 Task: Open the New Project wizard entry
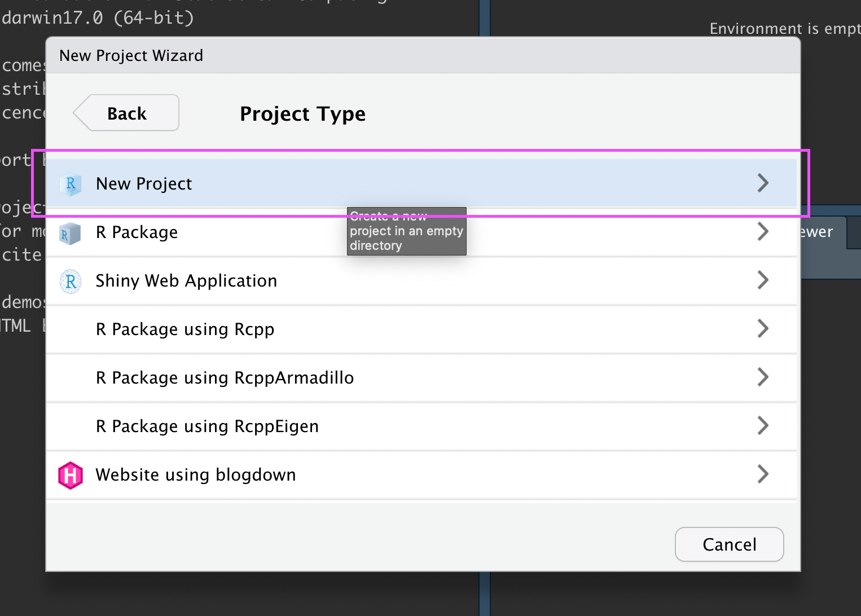(x=144, y=183)
